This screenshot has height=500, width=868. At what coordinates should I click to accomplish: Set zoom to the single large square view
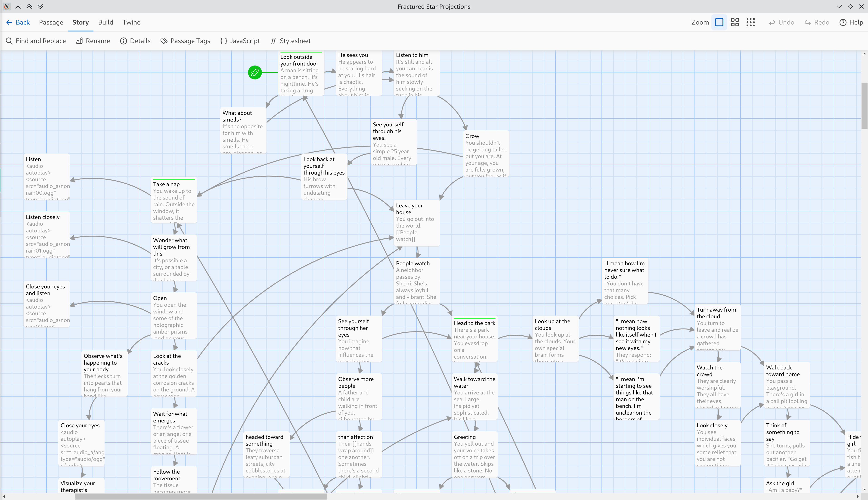click(x=719, y=22)
